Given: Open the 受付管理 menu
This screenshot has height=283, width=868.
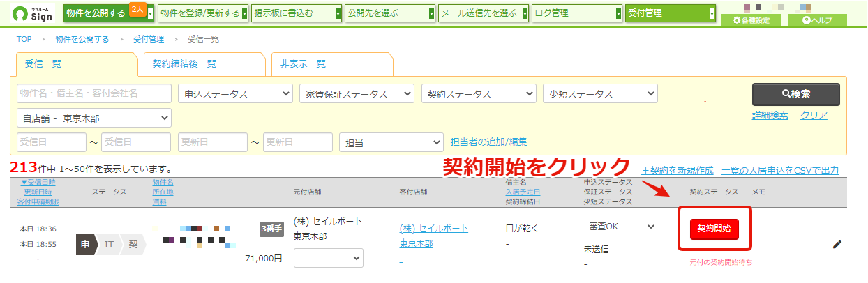Looking at the screenshot, I should (x=671, y=13).
